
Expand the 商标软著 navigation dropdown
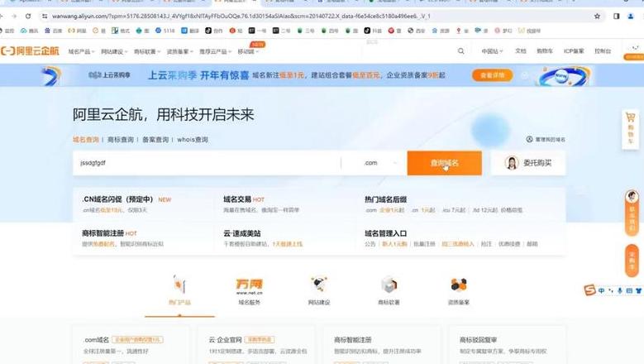pyautogui.click(x=147, y=51)
